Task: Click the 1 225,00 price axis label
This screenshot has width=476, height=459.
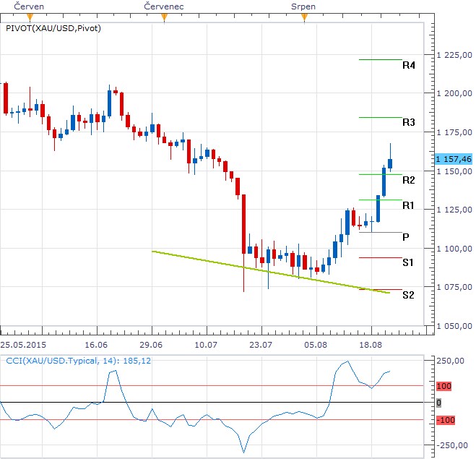Action: click(454, 55)
